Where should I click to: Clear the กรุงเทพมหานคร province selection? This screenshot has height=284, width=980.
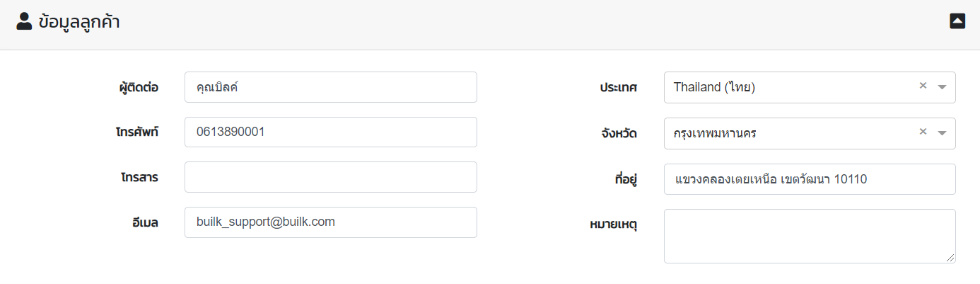[923, 132]
